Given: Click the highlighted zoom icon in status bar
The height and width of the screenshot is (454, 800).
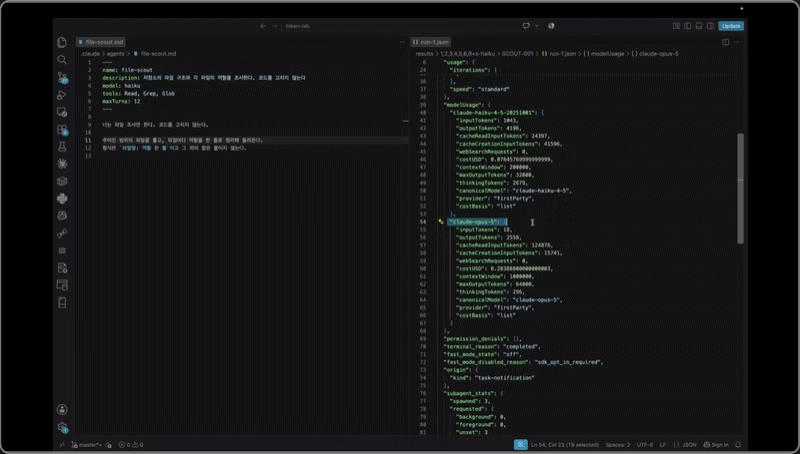Looking at the screenshot, I should tap(520, 445).
